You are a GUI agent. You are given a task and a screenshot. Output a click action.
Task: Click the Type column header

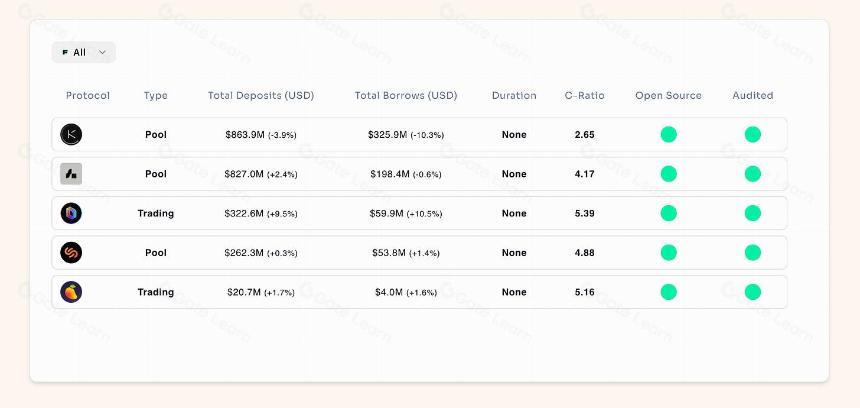pyautogui.click(x=156, y=95)
